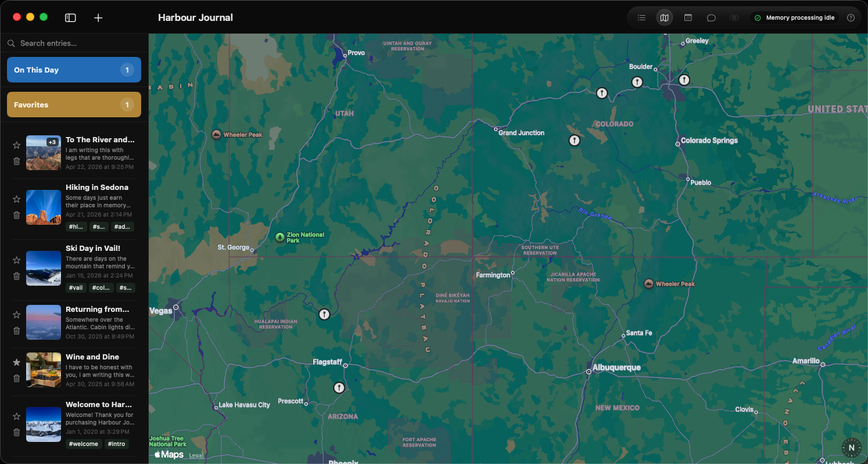868x464 pixels.
Task: Open entry titled Ski Day in Vail!
Action: [93, 248]
